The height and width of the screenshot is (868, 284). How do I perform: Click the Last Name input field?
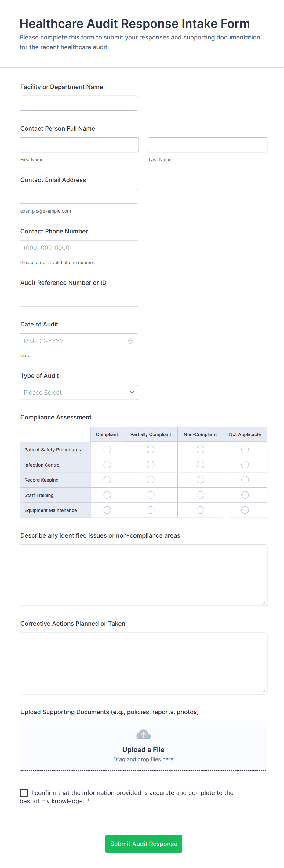click(208, 145)
